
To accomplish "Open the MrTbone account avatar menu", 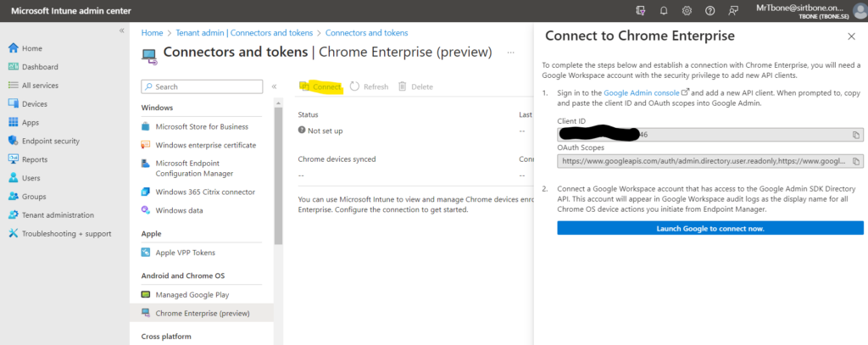I will (x=860, y=10).
